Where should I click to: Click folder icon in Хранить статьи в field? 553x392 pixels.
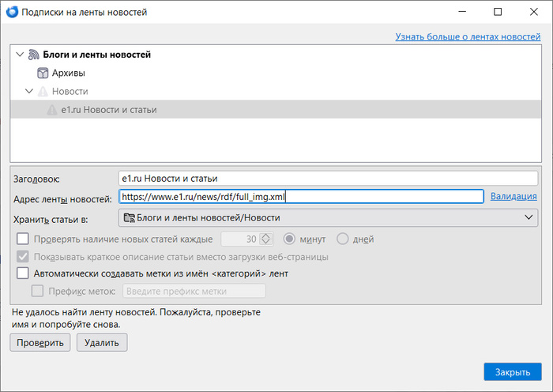pyautogui.click(x=129, y=218)
